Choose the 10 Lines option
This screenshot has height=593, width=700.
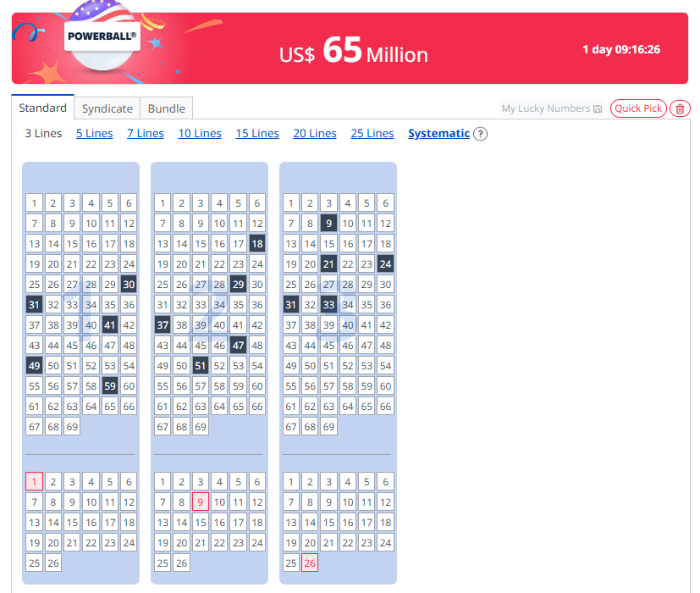point(200,133)
